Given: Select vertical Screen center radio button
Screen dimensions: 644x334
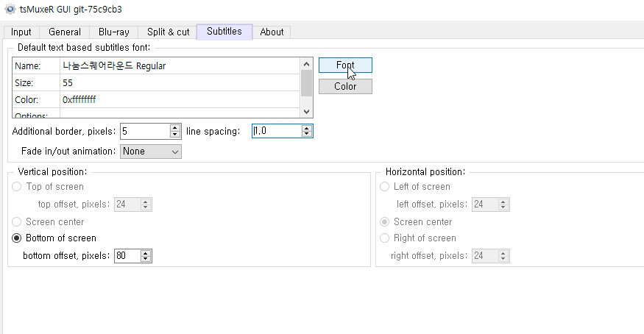Looking at the screenshot, I should click(x=17, y=221).
